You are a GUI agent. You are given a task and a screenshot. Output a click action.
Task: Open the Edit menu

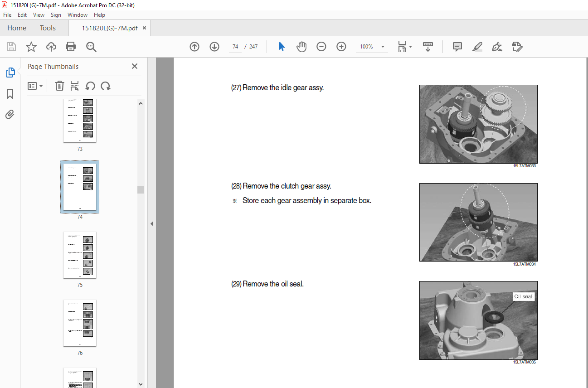pyautogui.click(x=22, y=15)
